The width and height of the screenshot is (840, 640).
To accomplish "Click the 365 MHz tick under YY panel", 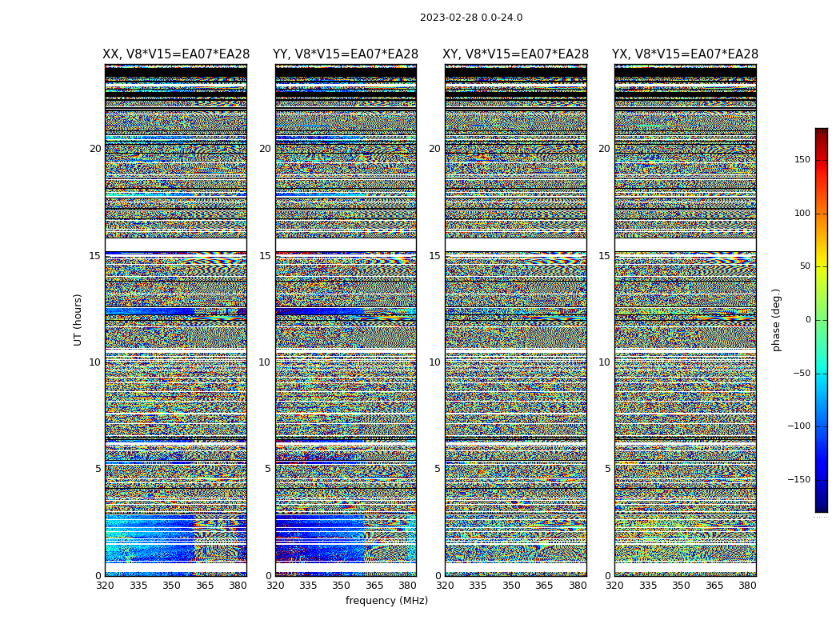I will 374,586.
